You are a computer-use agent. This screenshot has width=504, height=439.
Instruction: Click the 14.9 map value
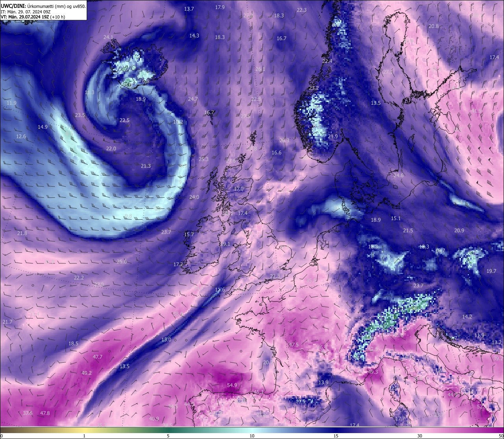click(x=43, y=127)
